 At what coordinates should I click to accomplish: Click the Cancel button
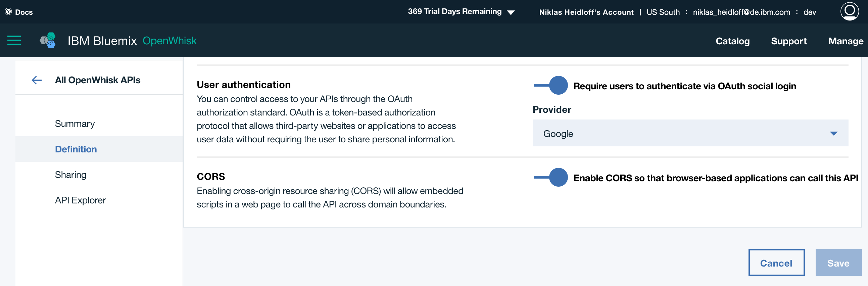(776, 263)
